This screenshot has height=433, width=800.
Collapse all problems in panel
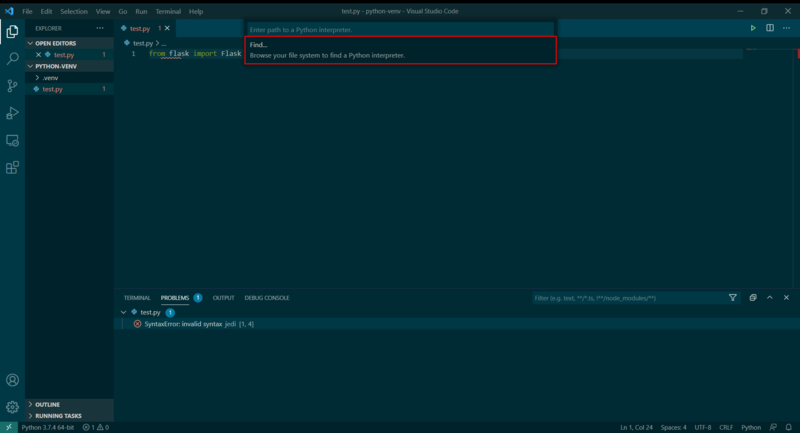point(753,298)
